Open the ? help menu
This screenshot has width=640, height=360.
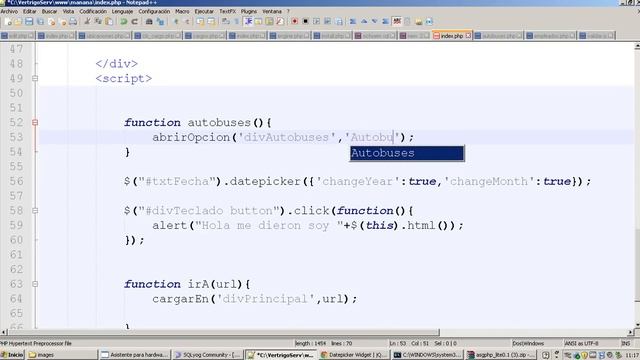pyautogui.click(x=288, y=11)
